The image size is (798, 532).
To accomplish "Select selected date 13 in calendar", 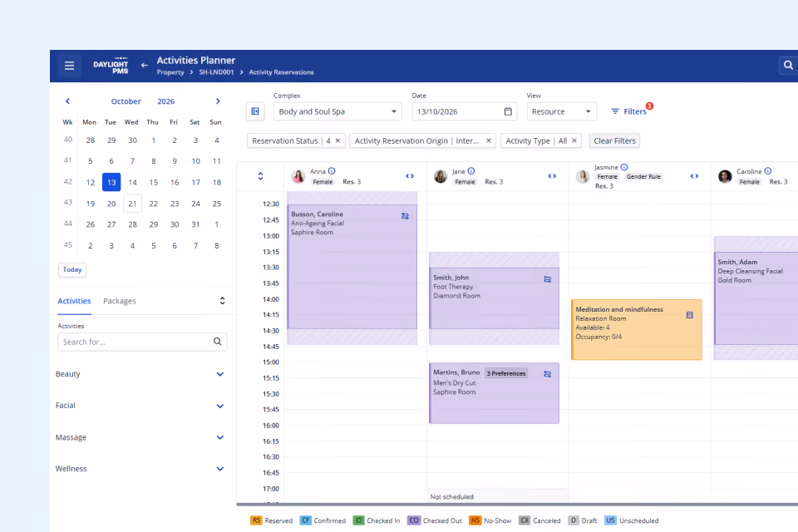I will 111,182.
